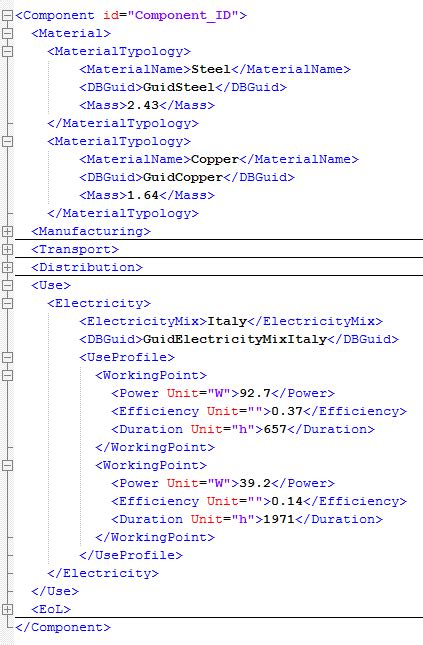Collapse the Material element fold marker
This screenshot has height=645, width=423.
tap(7, 33)
